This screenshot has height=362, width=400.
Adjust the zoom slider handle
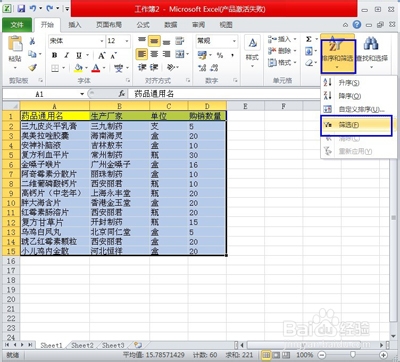point(352,355)
